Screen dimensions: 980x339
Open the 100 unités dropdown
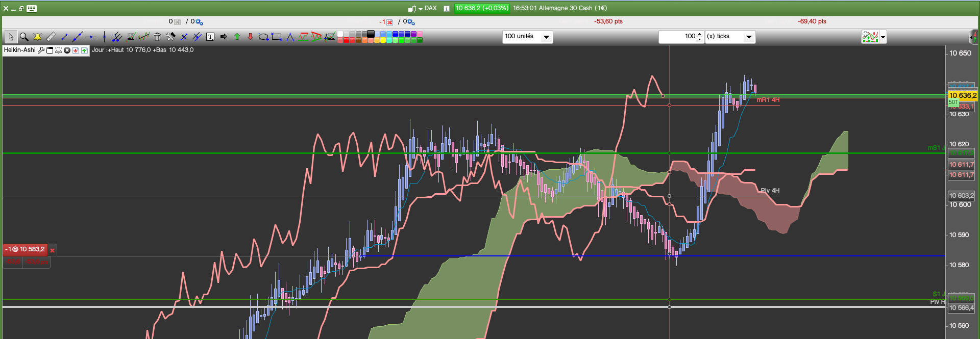pyautogui.click(x=528, y=37)
